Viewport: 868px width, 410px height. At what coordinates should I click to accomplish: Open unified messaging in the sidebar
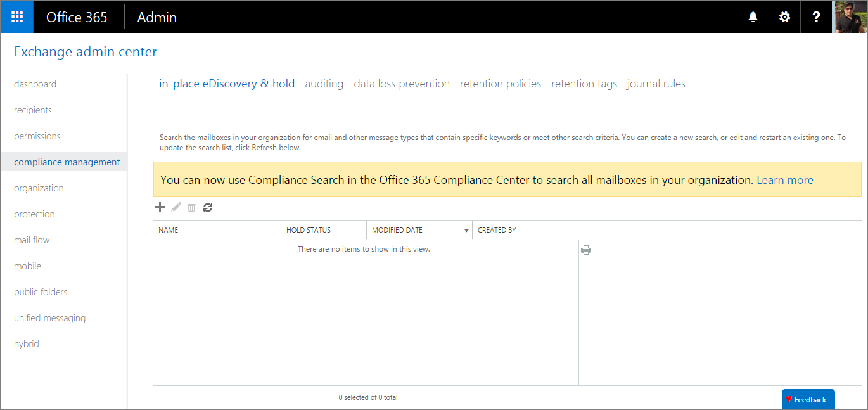click(x=49, y=318)
